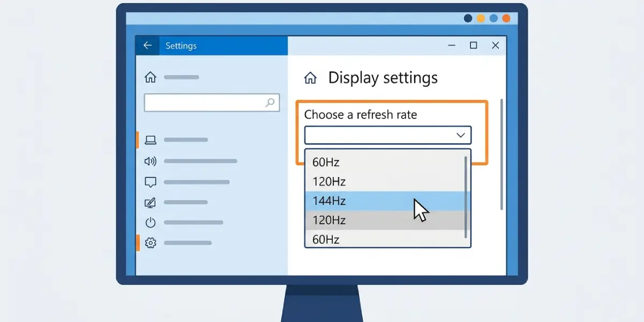The height and width of the screenshot is (322, 644).
Task: Click the scrollbar inside the refresh rate list
Action: click(x=466, y=197)
